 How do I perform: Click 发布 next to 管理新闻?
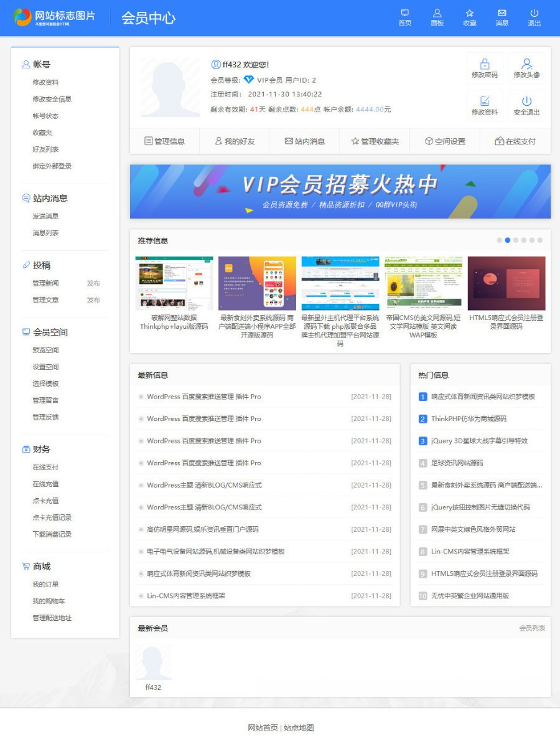[93, 283]
